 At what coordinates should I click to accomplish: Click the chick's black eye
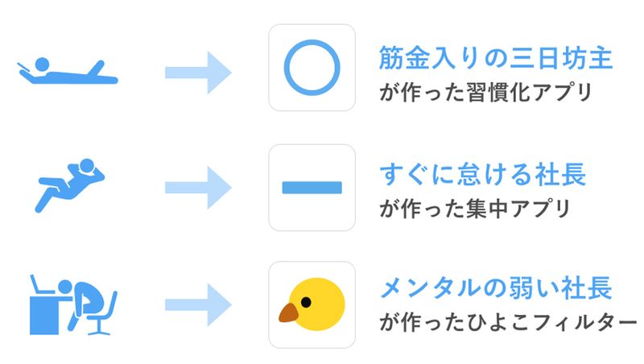306,302
